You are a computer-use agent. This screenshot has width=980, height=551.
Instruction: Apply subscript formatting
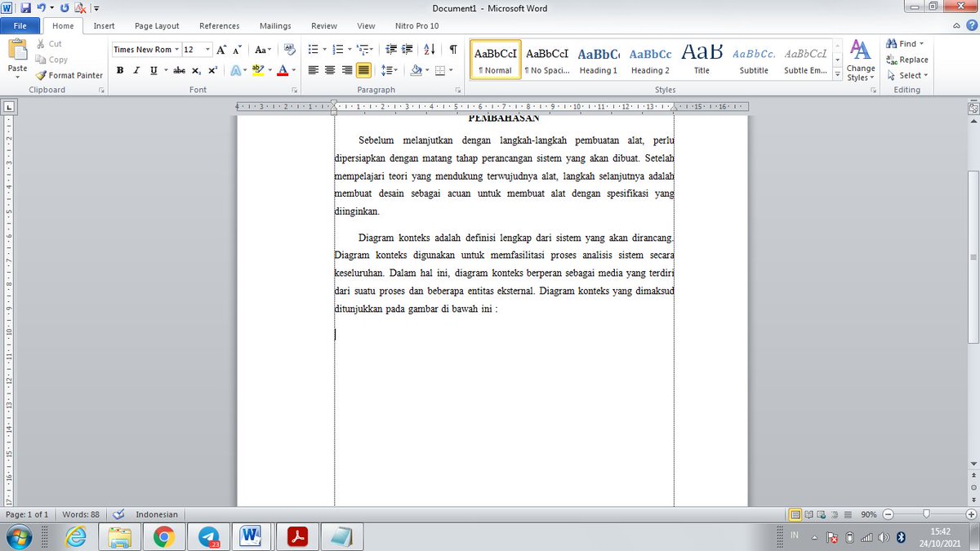coord(195,70)
